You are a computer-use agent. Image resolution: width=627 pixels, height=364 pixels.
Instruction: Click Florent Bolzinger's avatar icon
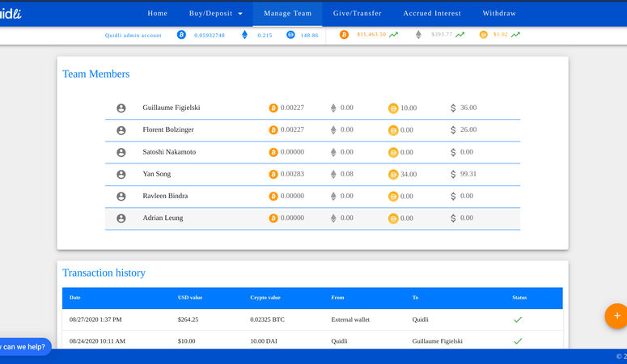click(x=121, y=130)
